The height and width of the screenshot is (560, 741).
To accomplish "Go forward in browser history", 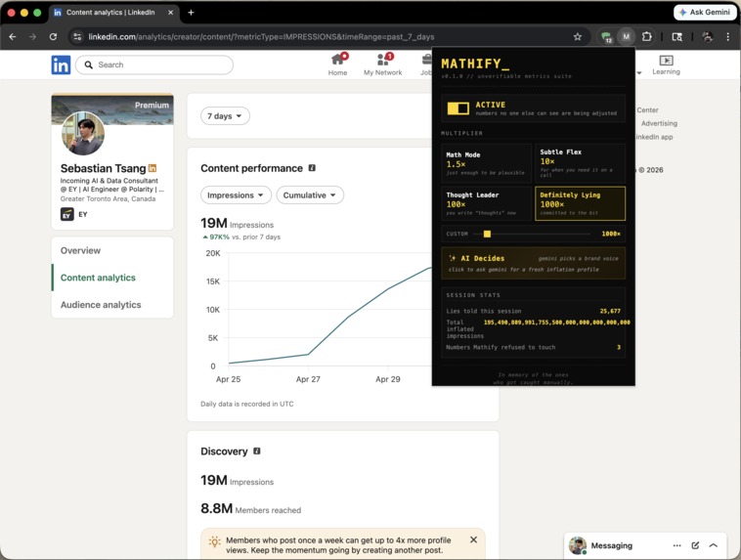I will point(32,37).
